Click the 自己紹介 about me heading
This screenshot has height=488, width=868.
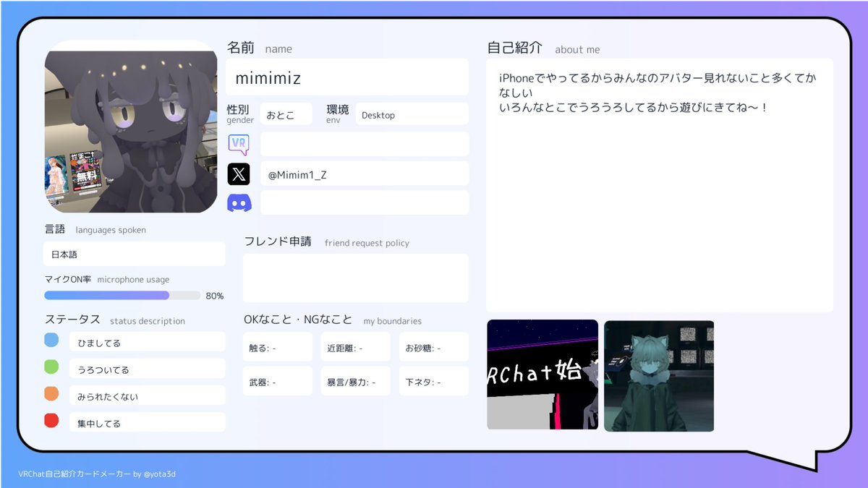544,48
